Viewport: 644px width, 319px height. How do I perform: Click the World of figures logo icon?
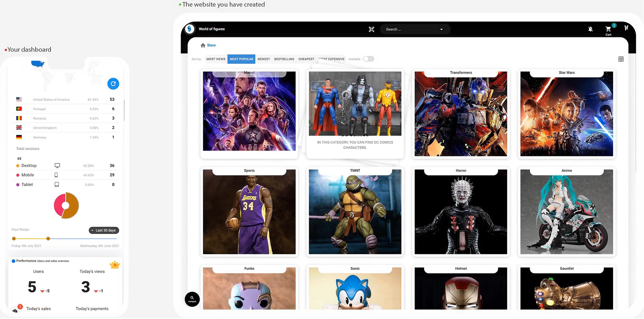190,29
